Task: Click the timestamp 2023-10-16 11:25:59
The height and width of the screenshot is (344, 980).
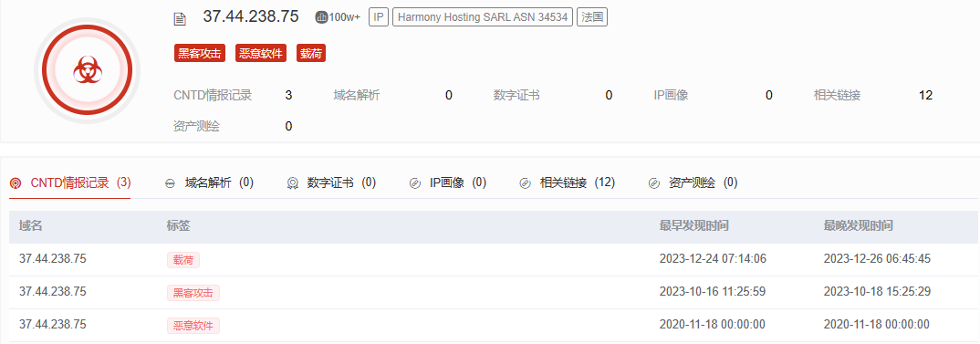Action: pyautogui.click(x=713, y=291)
